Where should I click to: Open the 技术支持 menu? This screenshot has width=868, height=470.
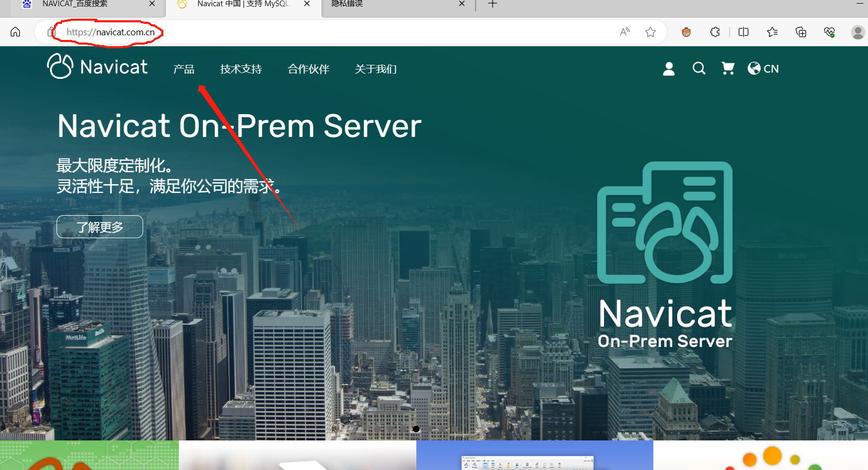pos(241,69)
